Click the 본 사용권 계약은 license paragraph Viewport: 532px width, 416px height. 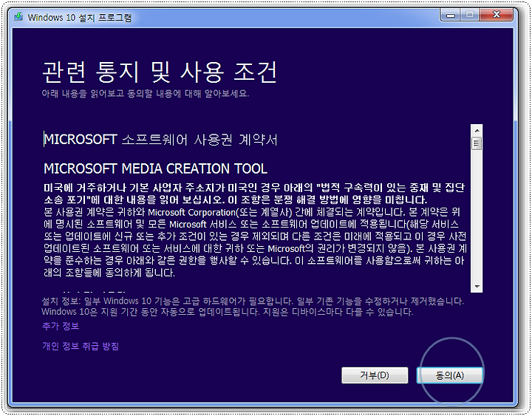click(255, 242)
